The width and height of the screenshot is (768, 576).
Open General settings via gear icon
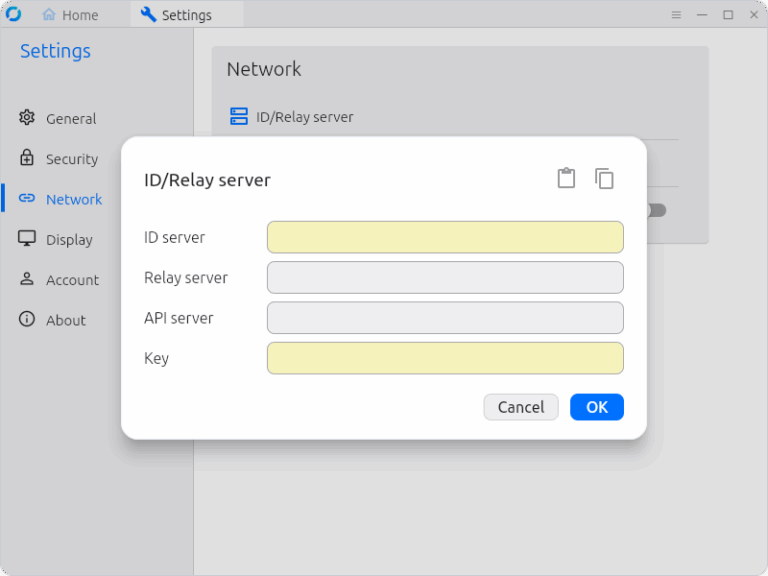click(27, 118)
